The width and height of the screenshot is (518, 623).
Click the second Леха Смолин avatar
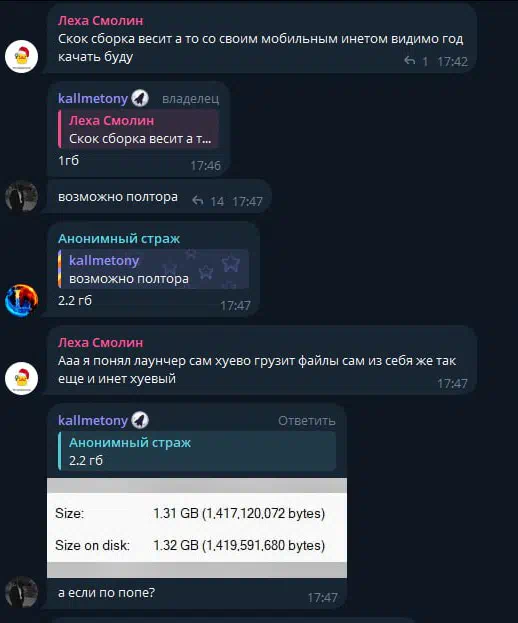tap(21, 378)
